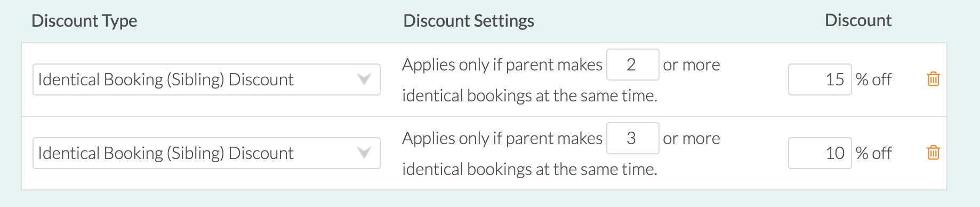Image resolution: width=980 pixels, height=207 pixels.
Task: Click first row's 'Applies only if parent makes' text
Action: [x=502, y=65]
